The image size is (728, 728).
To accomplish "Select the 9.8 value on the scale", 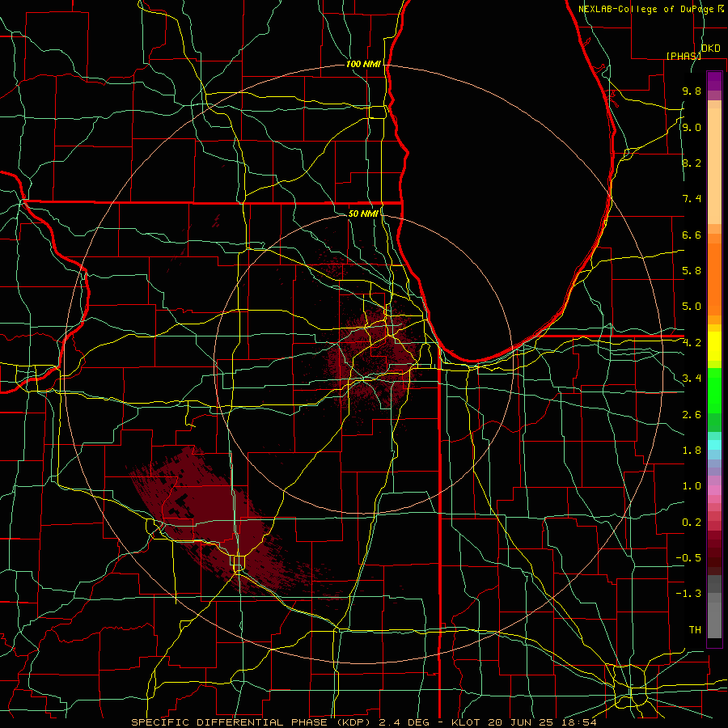I will (692, 91).
